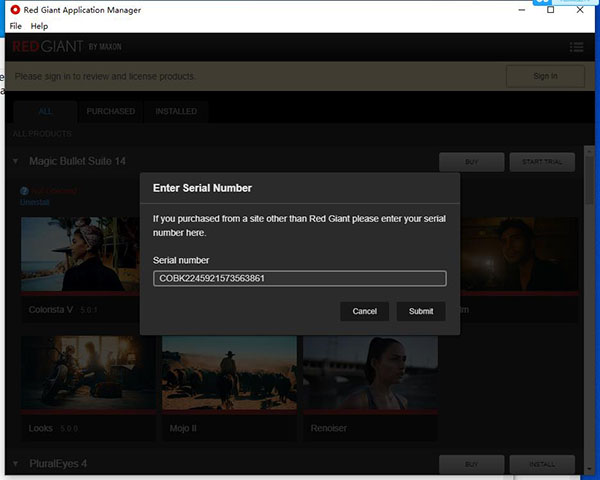Open the Help menu
600x480 pixels.
[39, 25]
